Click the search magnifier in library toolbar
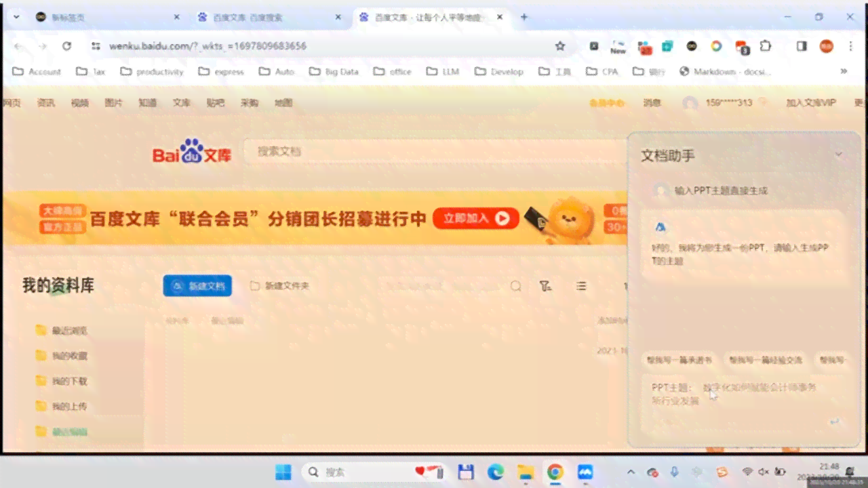 tap(516, 286)
